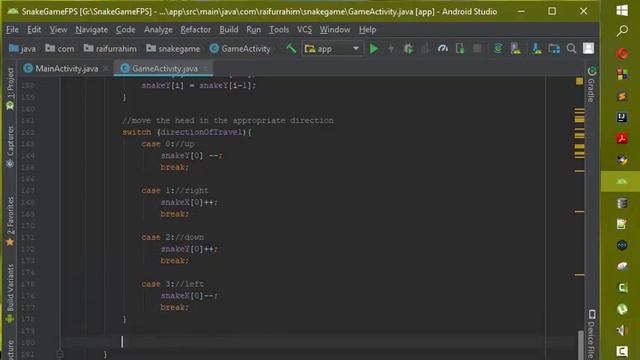Open the Analyze menu
Viewport: 640px width, 360px height.
click(158, 29)
